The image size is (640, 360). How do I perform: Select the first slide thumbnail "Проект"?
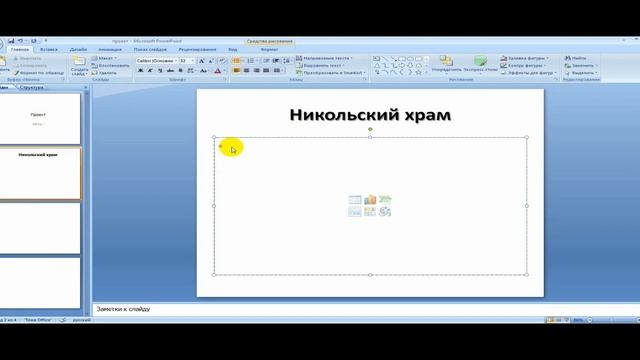tap(39, 118)
